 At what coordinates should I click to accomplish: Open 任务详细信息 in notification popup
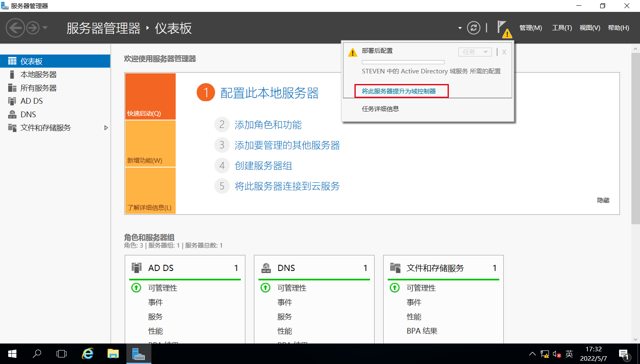380,109
